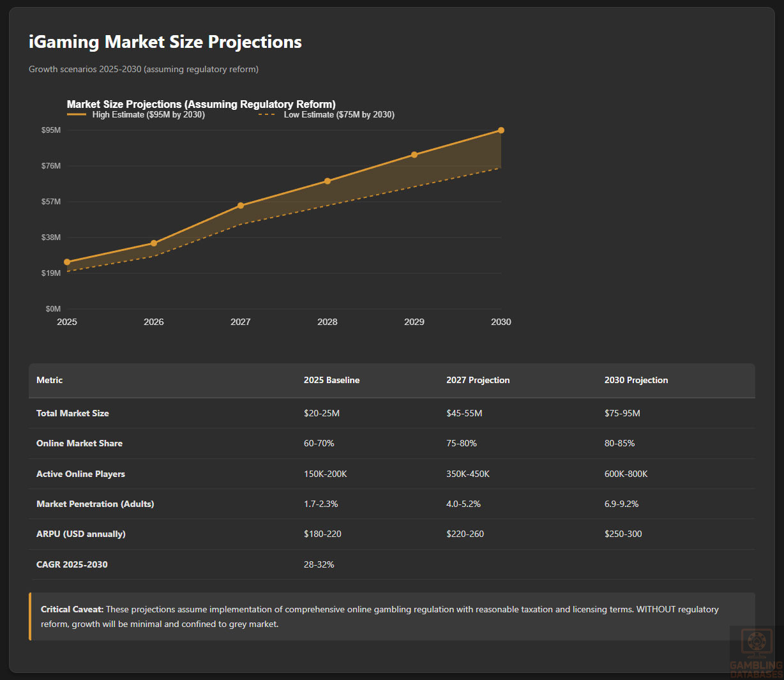Click the 2025 Baseline column header

(x=331, y=381)
